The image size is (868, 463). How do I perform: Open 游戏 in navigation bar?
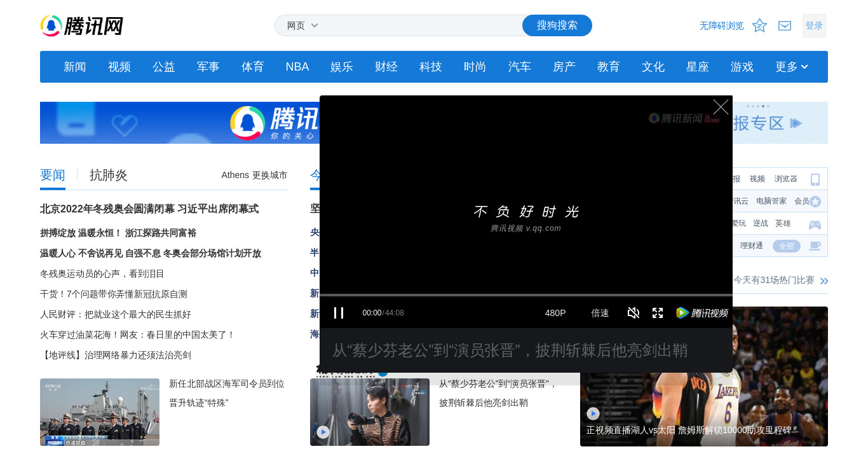pyautogui.click(x=742, y=67)
